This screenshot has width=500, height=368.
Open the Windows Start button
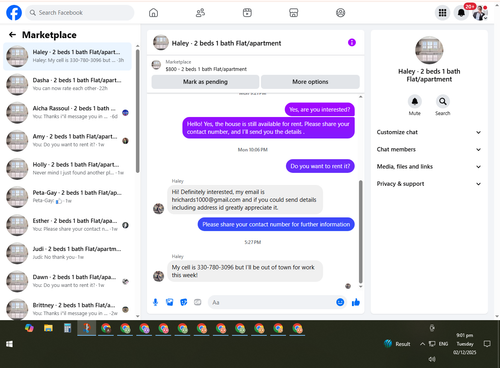click(9, 344)
